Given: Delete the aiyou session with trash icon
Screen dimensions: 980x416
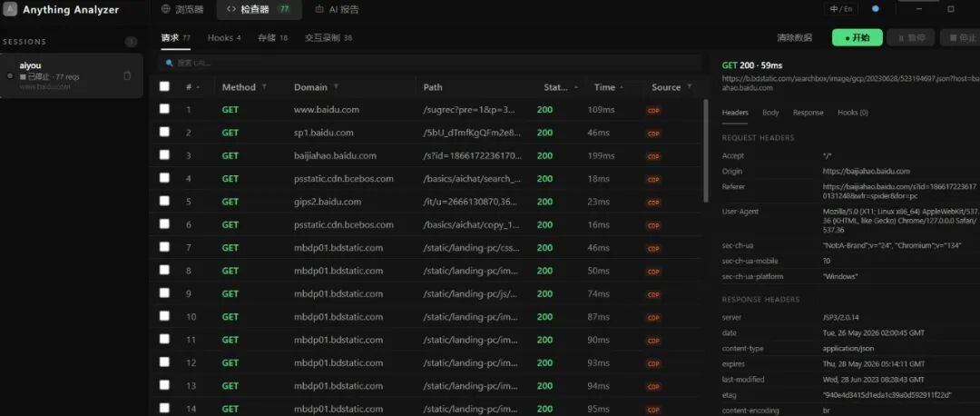Looking at the screenshot, I should (x=128, y=75).
